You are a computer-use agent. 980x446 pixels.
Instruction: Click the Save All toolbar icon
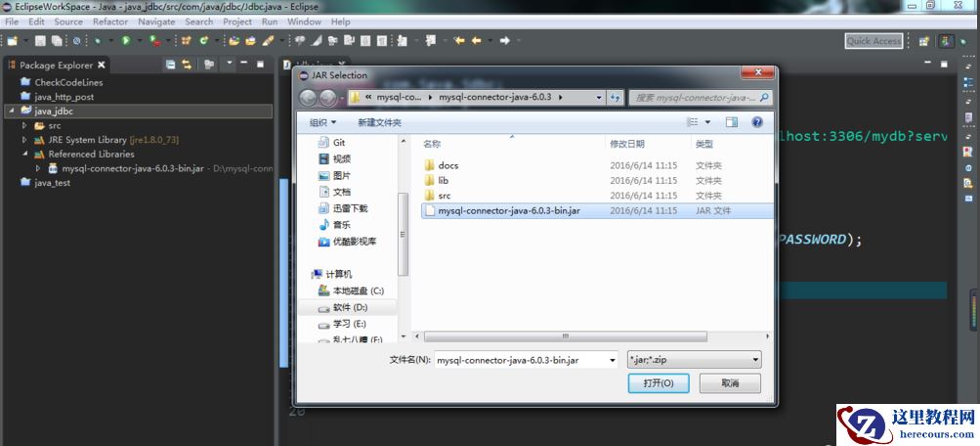tap(57, 41)
